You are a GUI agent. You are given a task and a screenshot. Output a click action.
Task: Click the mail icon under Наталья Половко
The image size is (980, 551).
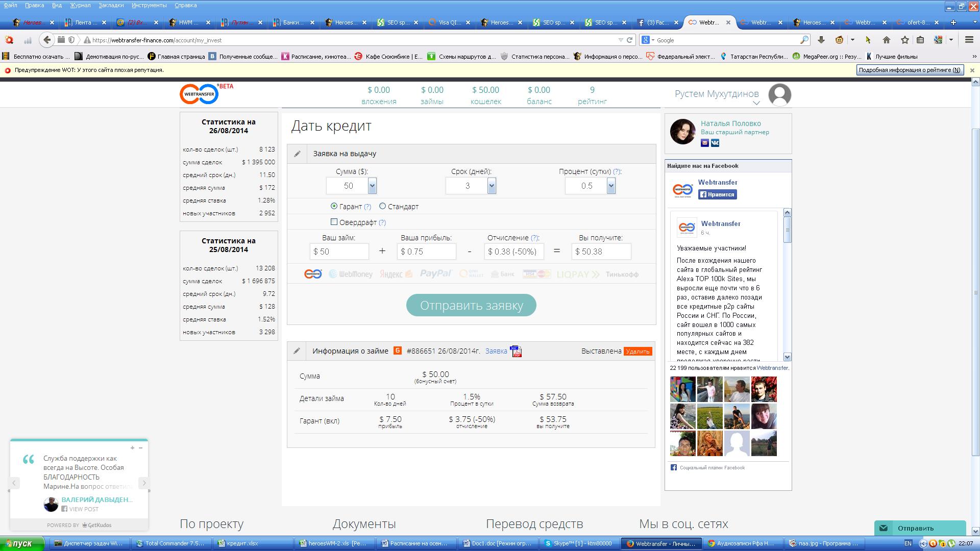point(705,143)
